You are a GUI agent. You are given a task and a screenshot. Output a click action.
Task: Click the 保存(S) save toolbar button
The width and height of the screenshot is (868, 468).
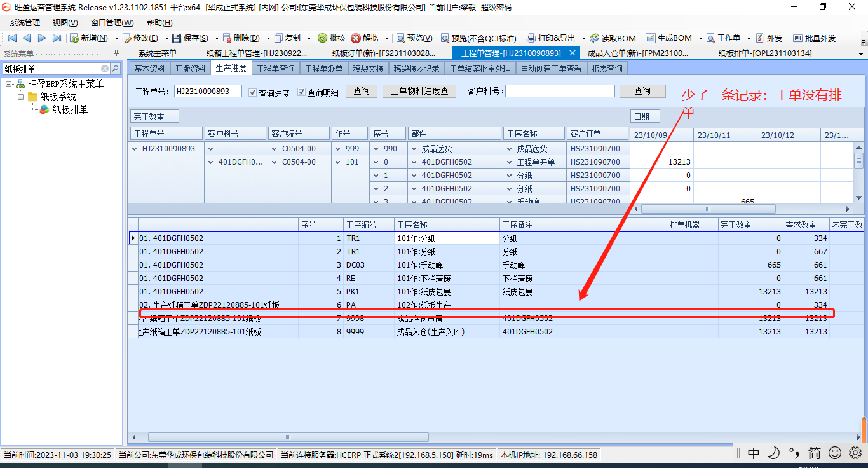pos(191,38)
